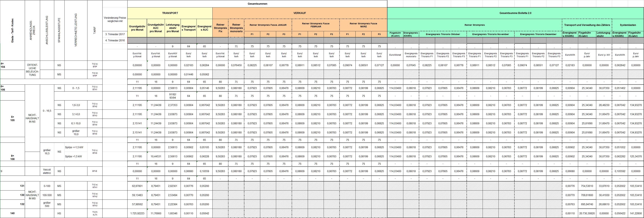Select the '6,1-10,0' power range cell

click(x=76, y=123)
